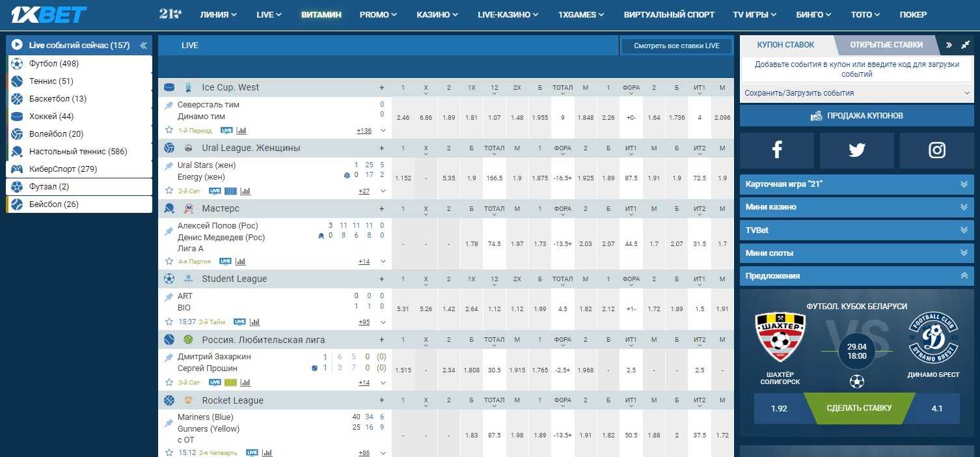The width and height of the screenshot is (980, 457).
Task: Collapse the Предложения panel
Action: [x=857, y=276]
